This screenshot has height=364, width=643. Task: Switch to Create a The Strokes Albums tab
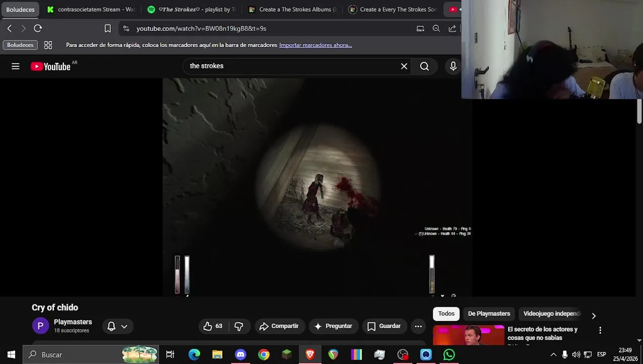(x=292, y=9)
